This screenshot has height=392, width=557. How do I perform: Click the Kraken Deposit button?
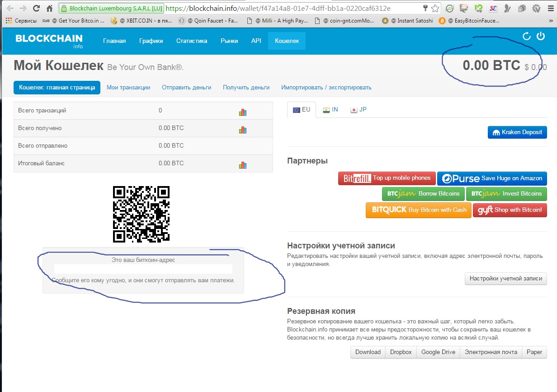pyautogui.click(x=517, y=132)
